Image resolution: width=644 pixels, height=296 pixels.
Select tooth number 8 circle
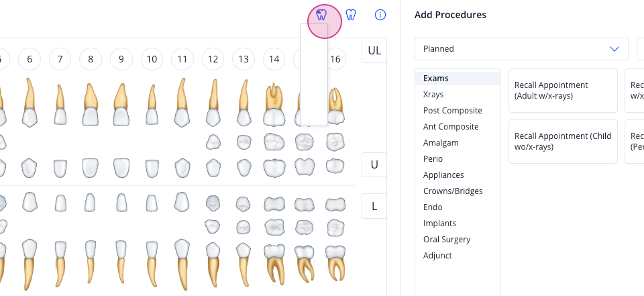click(91, 59)
